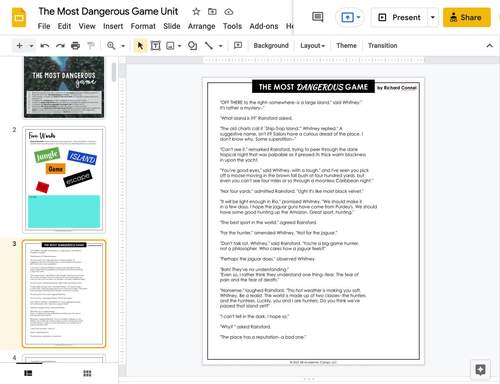
Task: Open the Arrange menu
Action: (201, 26)
